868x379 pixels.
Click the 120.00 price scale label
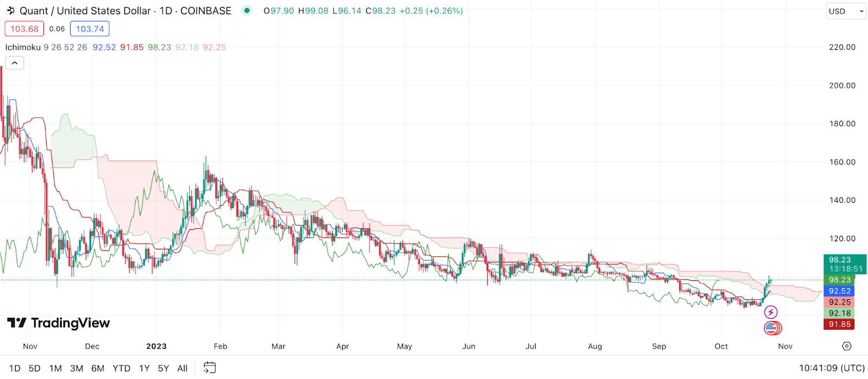tap(842, 238)
